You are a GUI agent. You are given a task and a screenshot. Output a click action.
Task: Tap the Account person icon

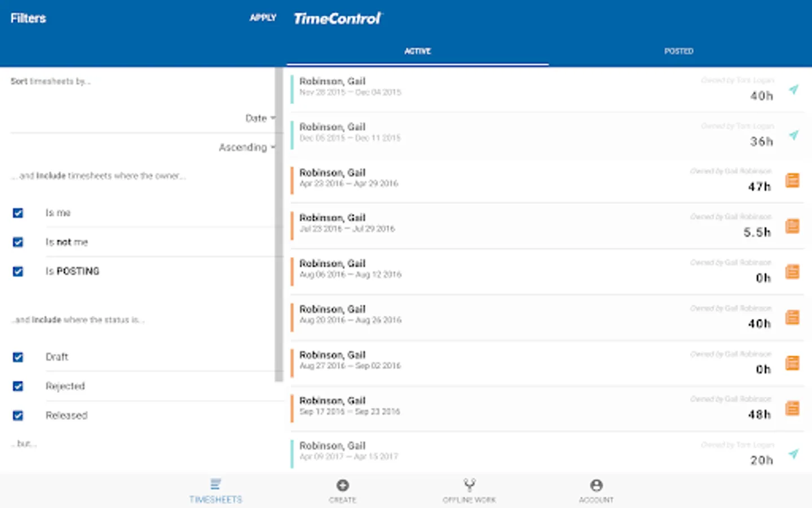click(x=596, y=485)
